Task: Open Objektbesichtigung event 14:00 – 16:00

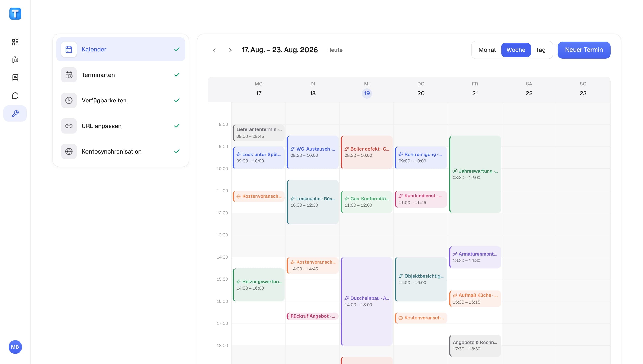Action: (421, 279)
